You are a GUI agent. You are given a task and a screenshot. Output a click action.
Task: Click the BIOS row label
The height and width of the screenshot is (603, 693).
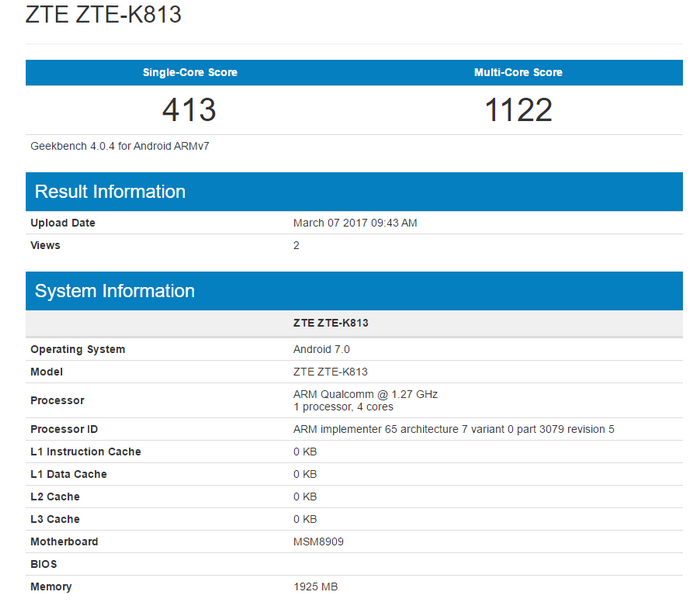pyautogui.click(x=43, y=565)
